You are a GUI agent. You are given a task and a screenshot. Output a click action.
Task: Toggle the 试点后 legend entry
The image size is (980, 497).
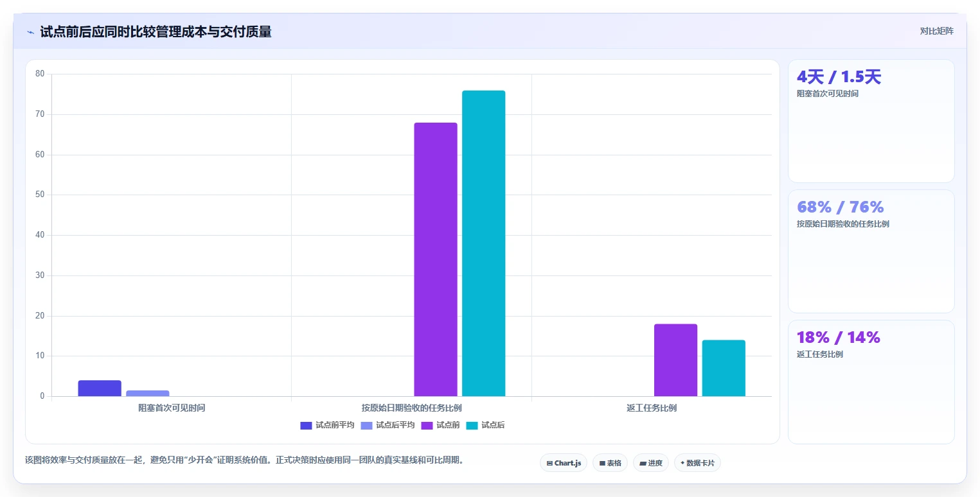(x=485, y=425)
